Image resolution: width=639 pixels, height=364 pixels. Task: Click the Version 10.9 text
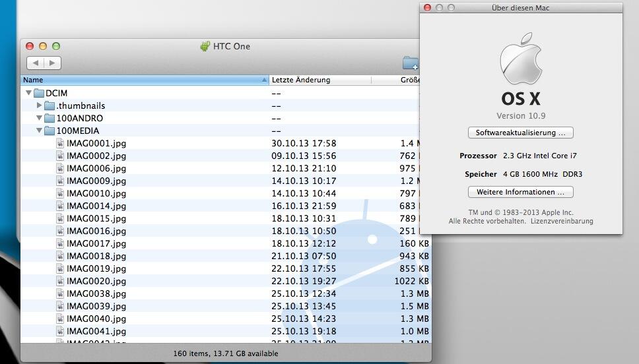click(521, 116)
